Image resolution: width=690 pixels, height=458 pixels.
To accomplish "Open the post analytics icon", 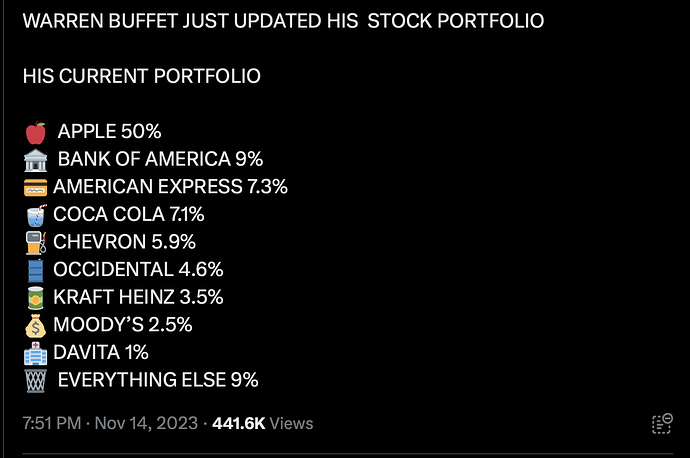I will [662, 424].
